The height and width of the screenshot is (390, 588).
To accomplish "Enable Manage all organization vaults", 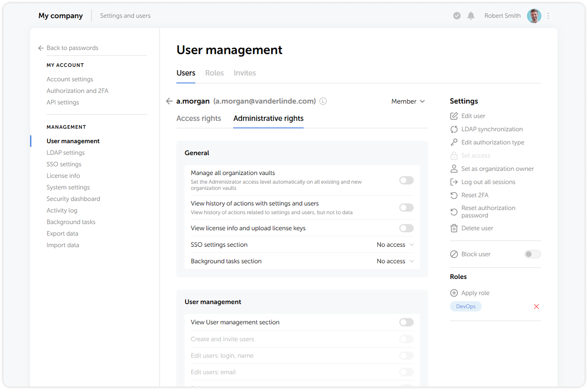I will coord(406,180).
